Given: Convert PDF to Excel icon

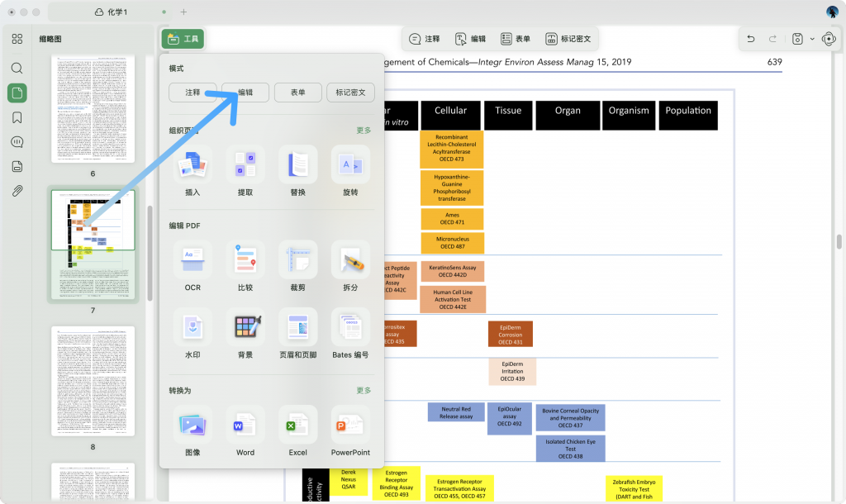Looking at the screenshot, I should point(298,426).
